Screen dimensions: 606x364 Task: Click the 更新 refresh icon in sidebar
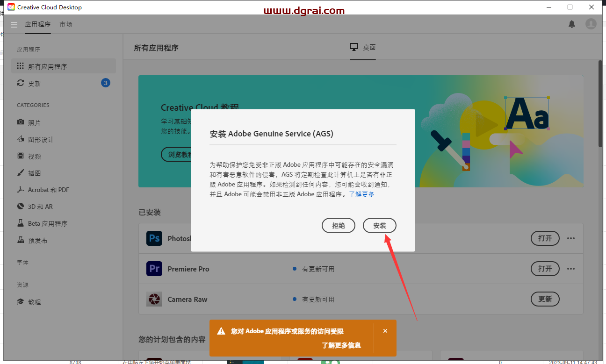(x=20, y=83)
